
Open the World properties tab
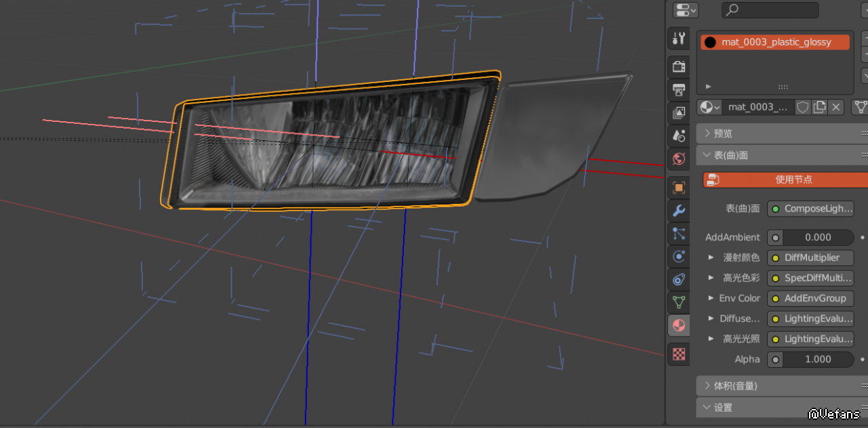[x=678, y=159]
